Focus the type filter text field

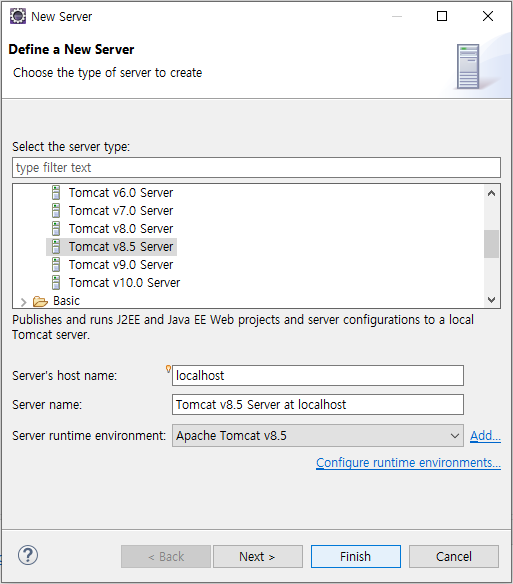(x=256, y=168)
